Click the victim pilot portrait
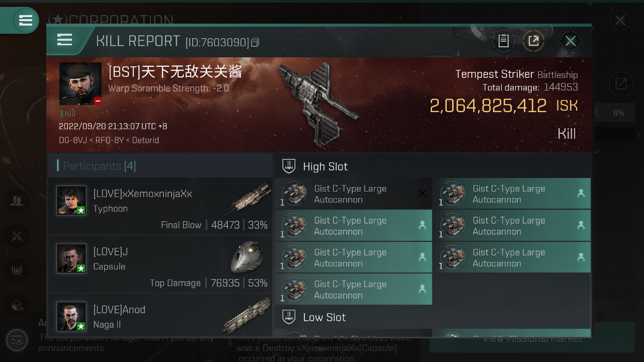Image resolution: width=644 pixels, height=362 pixels. click(80, 84)
